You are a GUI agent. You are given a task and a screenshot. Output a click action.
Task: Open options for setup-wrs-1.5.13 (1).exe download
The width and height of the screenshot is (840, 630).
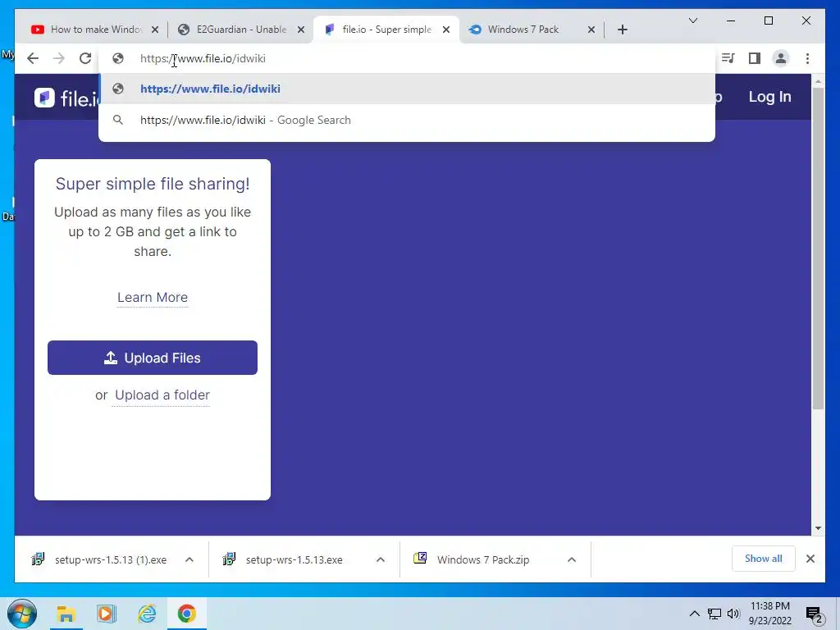(x=189, y=559)
